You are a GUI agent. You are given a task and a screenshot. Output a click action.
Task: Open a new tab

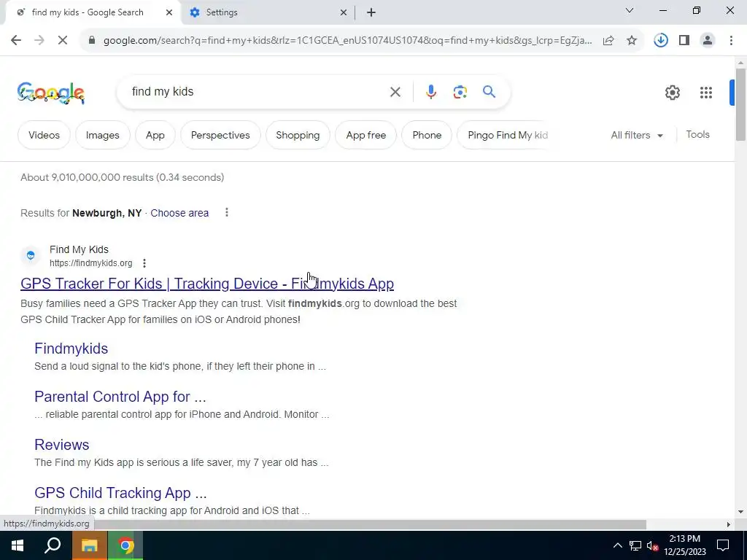click(371, 13)
